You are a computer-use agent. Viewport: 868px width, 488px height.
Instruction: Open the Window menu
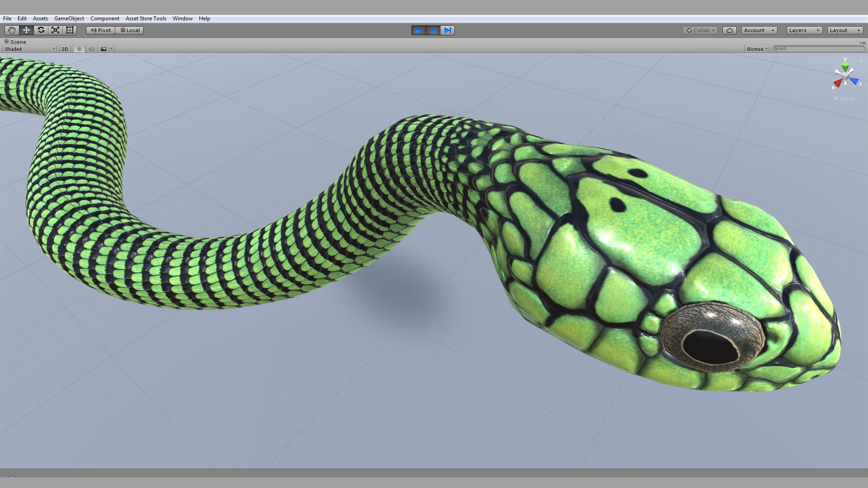[x=183, y=19]
